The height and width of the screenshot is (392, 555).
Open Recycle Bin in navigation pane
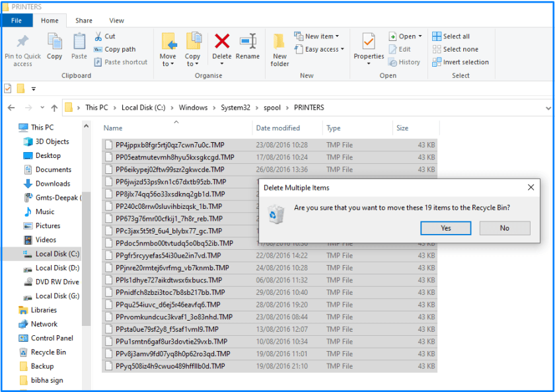coord(42,352)
